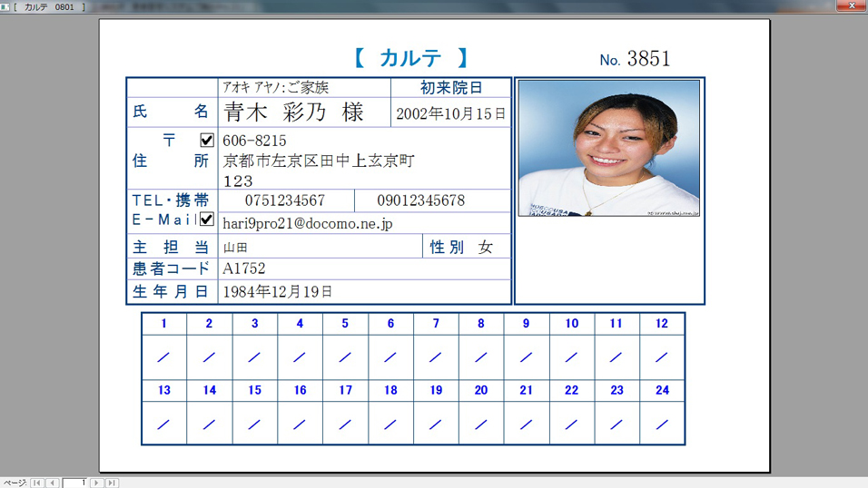Click the gender value 女
This screenshot has width=868, height=488.
coord(486,248)
